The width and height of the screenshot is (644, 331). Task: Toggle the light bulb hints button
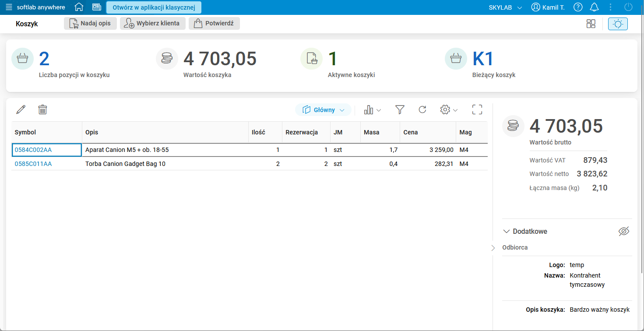pyautogui.click(x=618, y=24)
